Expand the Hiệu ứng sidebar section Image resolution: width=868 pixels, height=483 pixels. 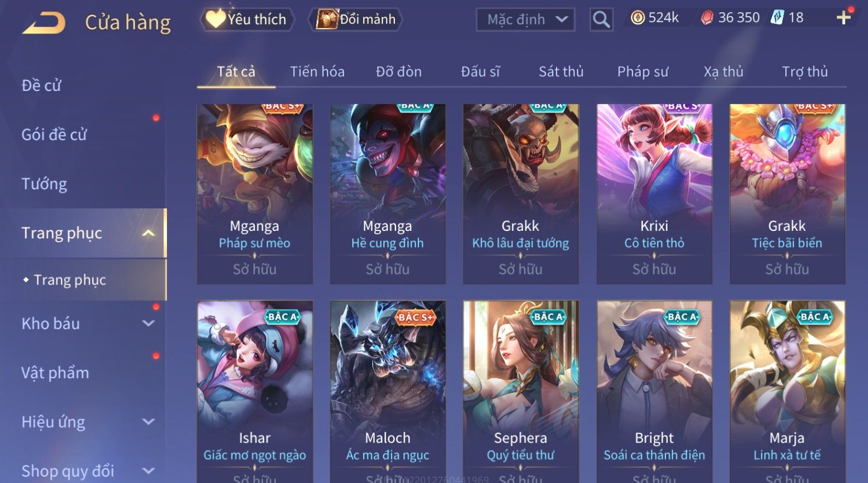point(149,422)
